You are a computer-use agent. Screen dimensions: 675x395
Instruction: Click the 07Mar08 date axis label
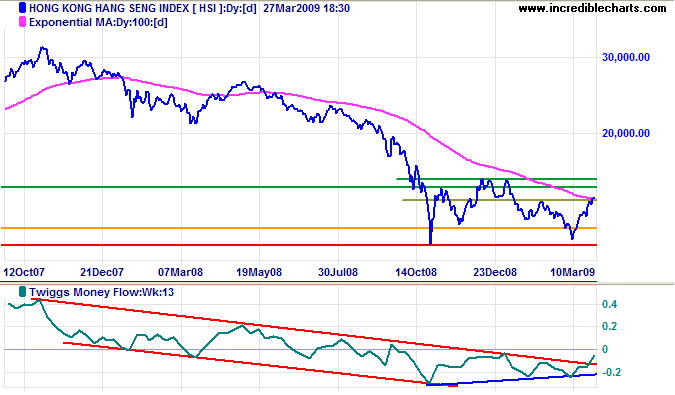point(180,272)
